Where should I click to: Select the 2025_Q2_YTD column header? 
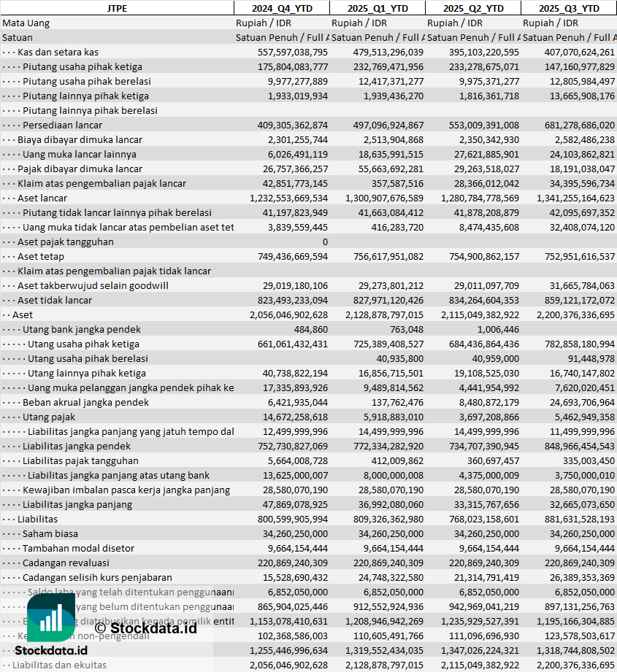[473, 8]
